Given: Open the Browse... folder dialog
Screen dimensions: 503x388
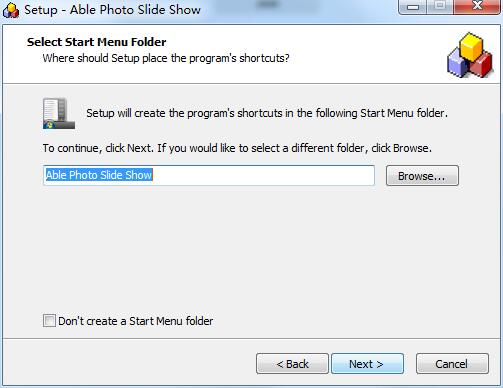Looking at the screenshot, I should point(422,176).
